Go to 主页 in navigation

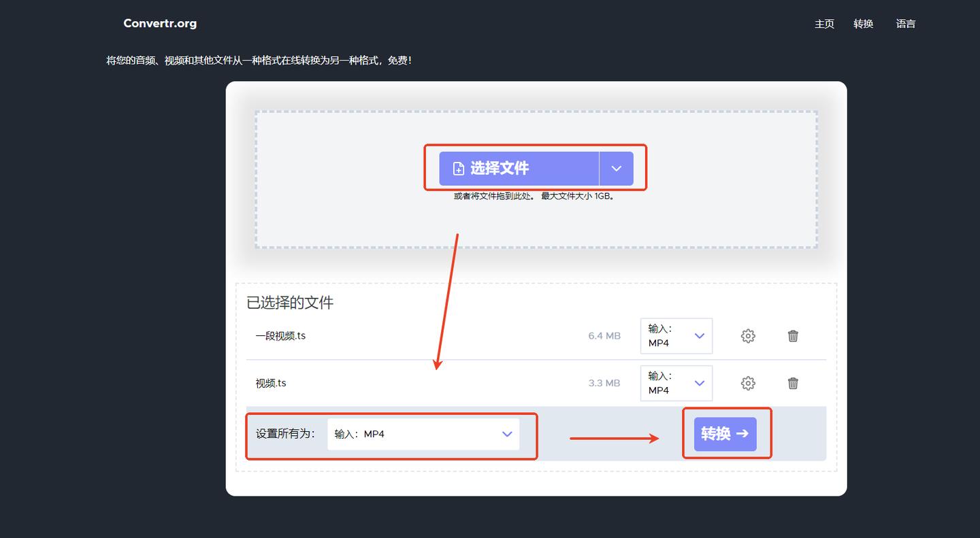pyautogui.click(x=824, y=24)
